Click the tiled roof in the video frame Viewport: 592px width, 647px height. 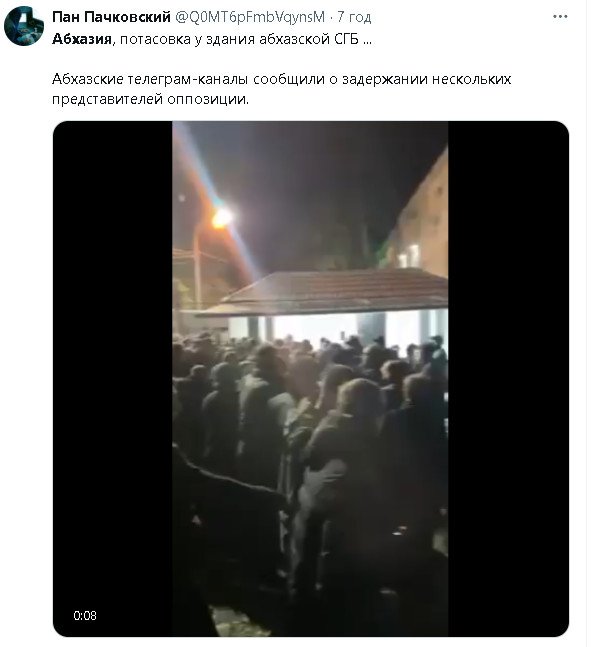tap(326, 291)
